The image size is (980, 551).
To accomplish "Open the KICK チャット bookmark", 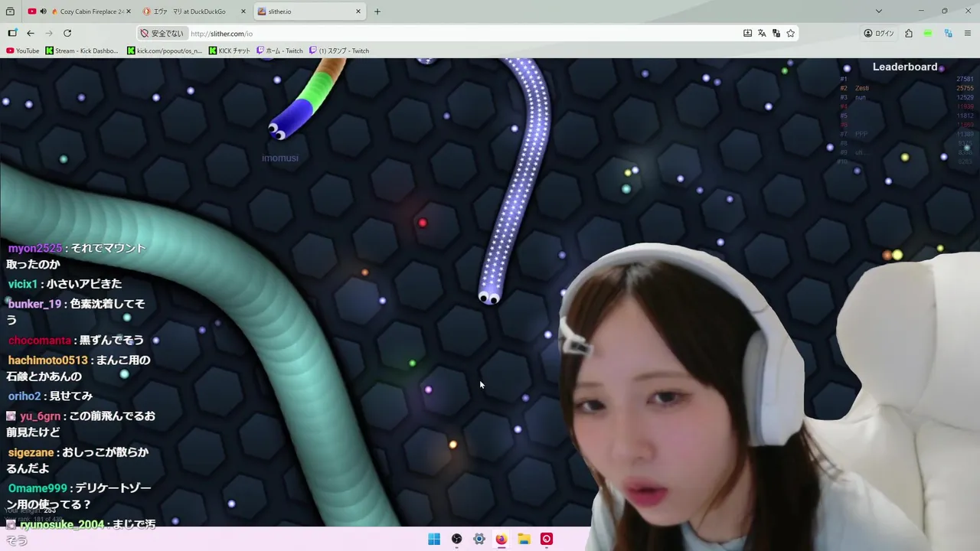I will pyautogui.click(x=230, y=51).
